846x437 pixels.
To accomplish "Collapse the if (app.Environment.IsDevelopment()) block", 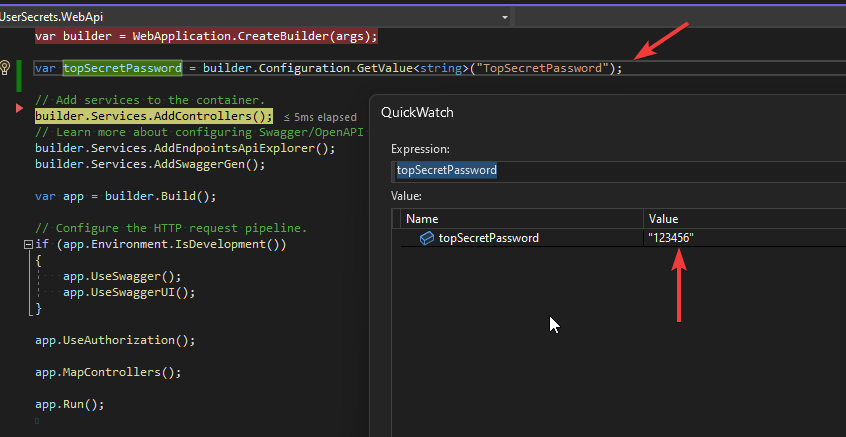I will click(28, 244).
